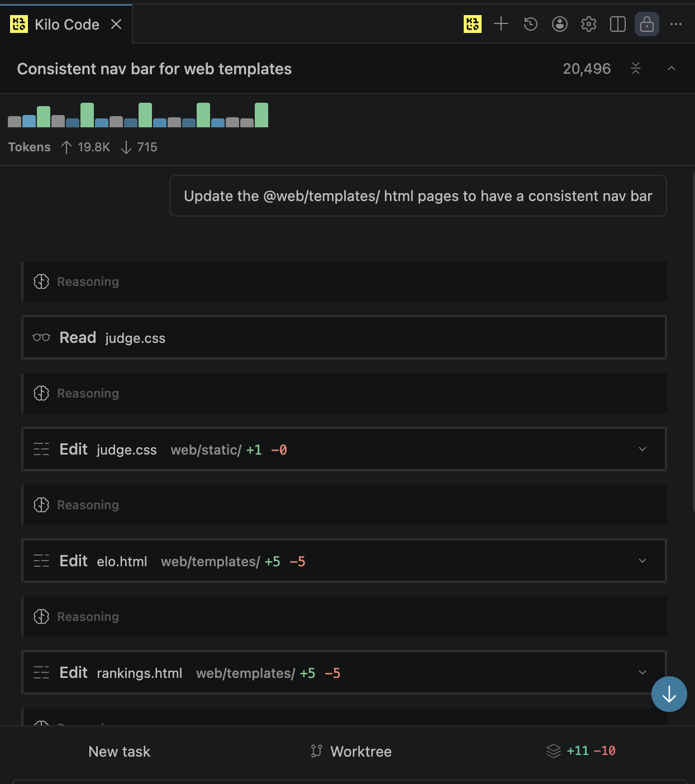Click the layers icon beside +11
Image resolution: width=695 pixels, height=784 pixels.
tap(554, 751)
